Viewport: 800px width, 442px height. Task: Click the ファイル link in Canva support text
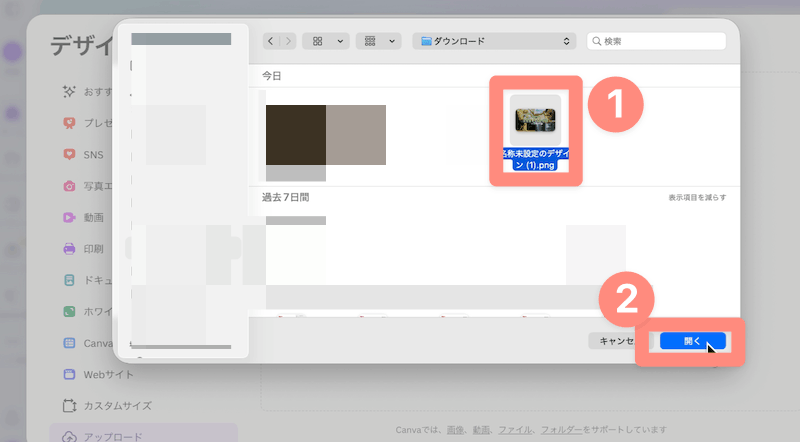pyautogui.click(x=515, y=430)
